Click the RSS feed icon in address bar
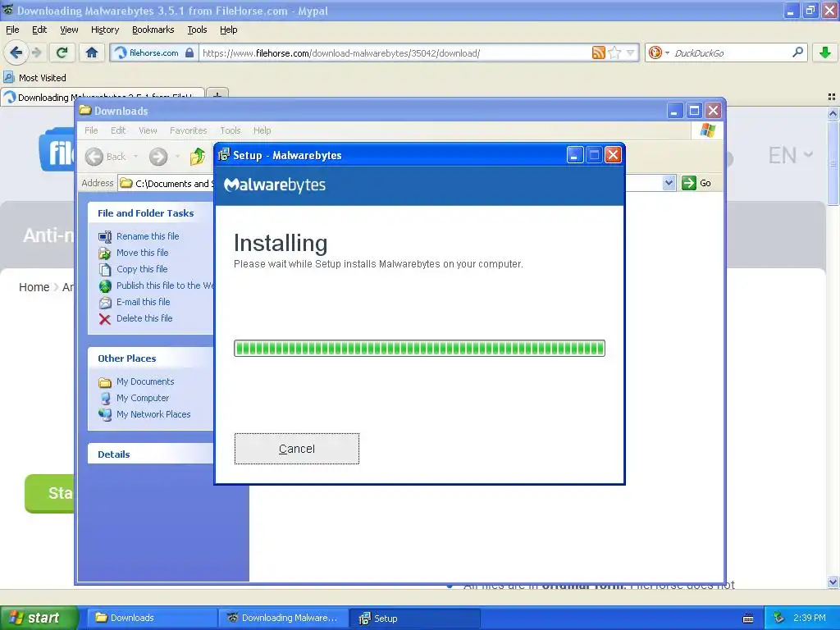 (x=598, y=52)
